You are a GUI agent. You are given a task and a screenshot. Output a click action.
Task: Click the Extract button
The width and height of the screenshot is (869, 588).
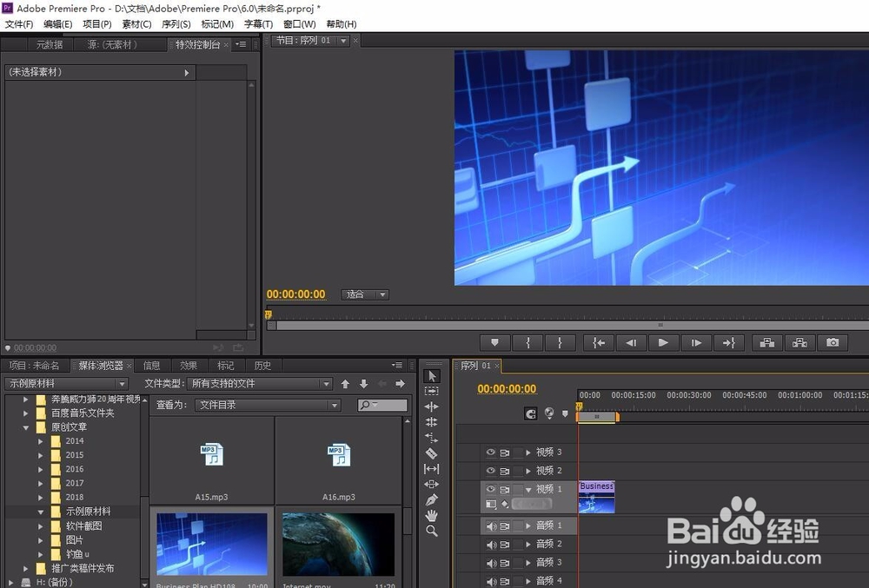(x=799, y=343)
